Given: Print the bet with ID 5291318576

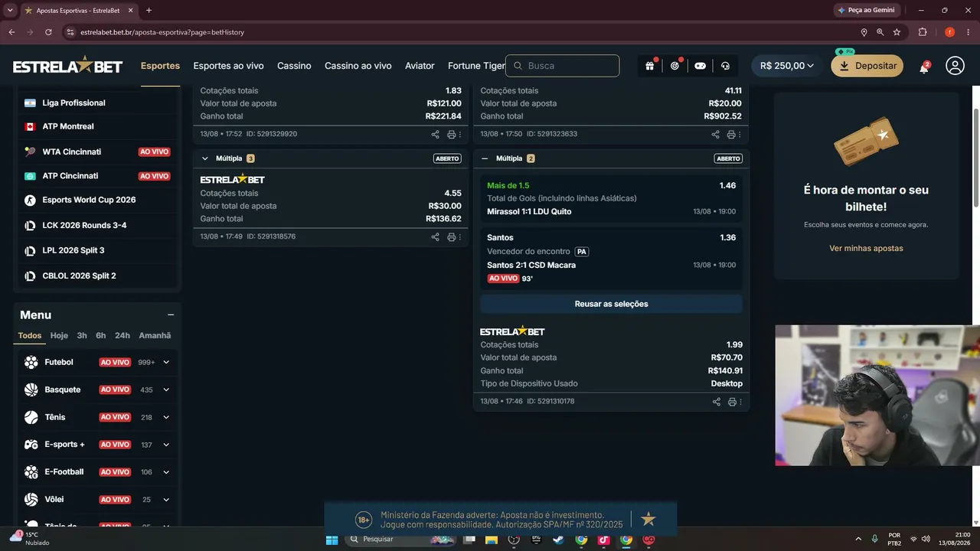Looking at the screenshot, I should click(451, 236).
